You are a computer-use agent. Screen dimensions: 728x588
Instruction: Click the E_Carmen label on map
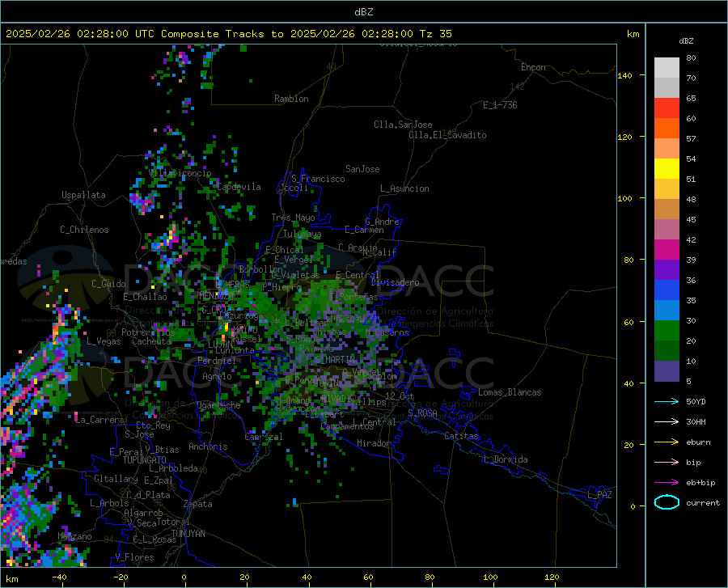click(365, 229)
